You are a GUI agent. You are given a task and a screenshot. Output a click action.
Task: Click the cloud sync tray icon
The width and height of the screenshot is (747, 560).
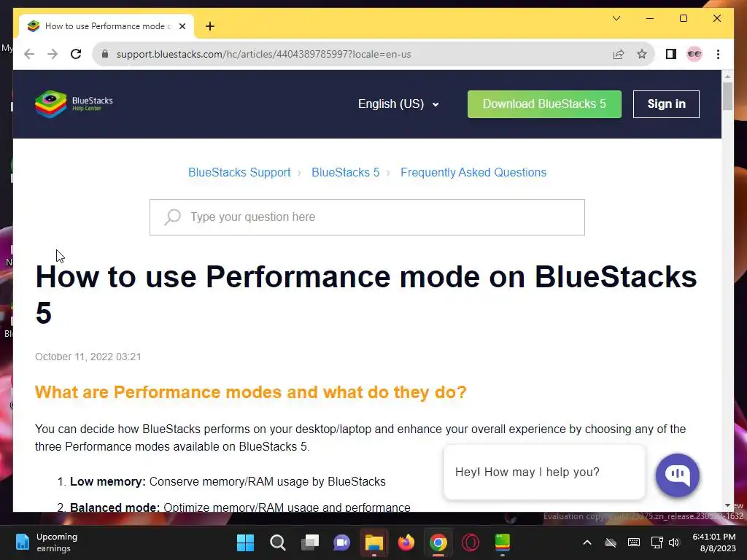[x=611, y=542]
